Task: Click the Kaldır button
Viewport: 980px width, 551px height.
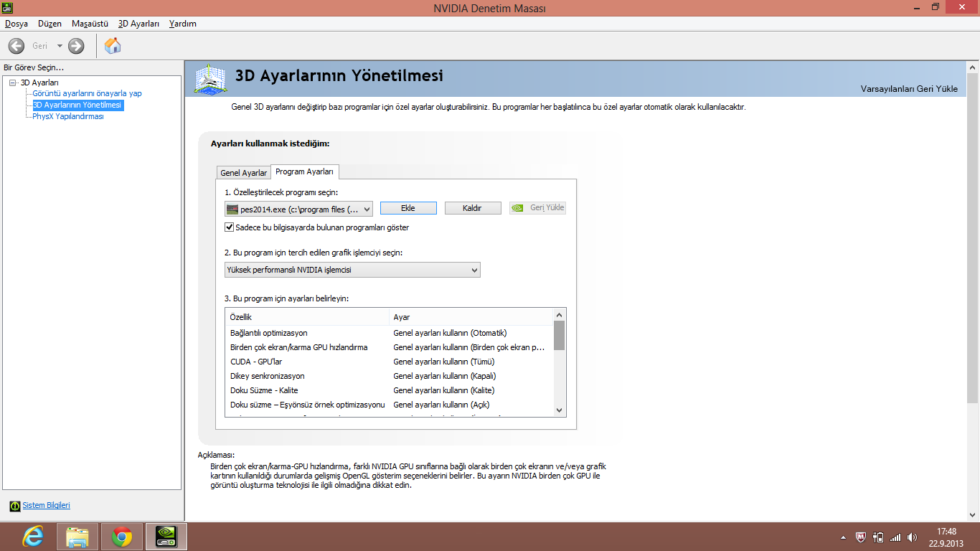Action: point(472,208)
